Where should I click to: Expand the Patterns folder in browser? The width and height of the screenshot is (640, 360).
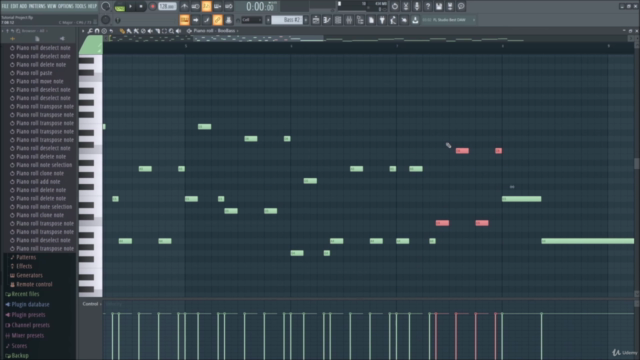[x=26, y=258]
